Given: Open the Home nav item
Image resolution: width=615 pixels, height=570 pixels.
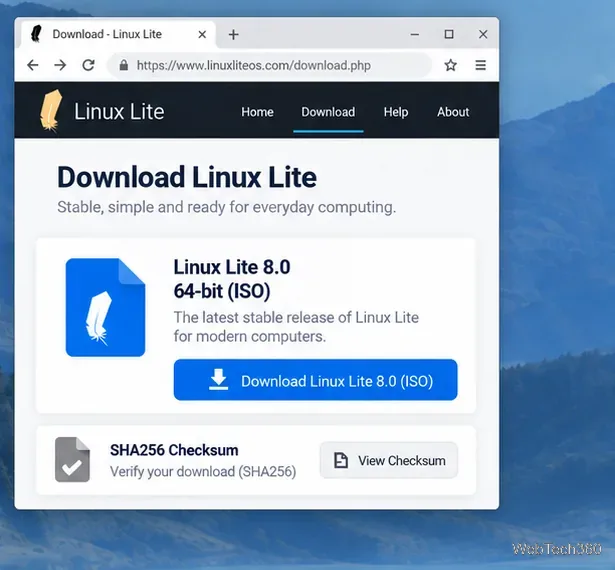Looking at the screenshot, I should click(257, 112).
